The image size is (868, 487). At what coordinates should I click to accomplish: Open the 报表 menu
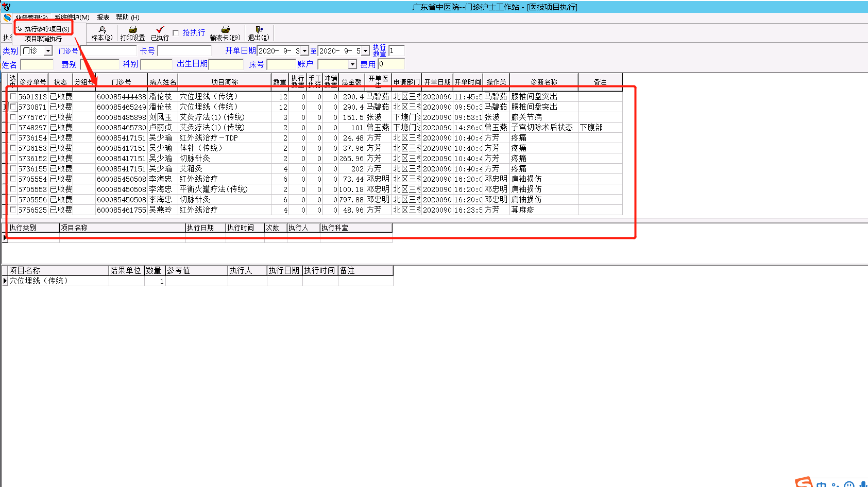103,18
